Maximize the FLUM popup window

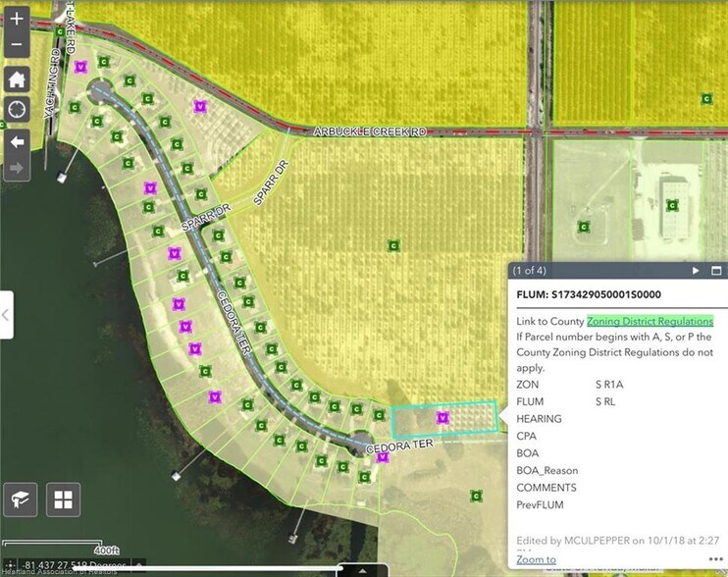[716, 271]
